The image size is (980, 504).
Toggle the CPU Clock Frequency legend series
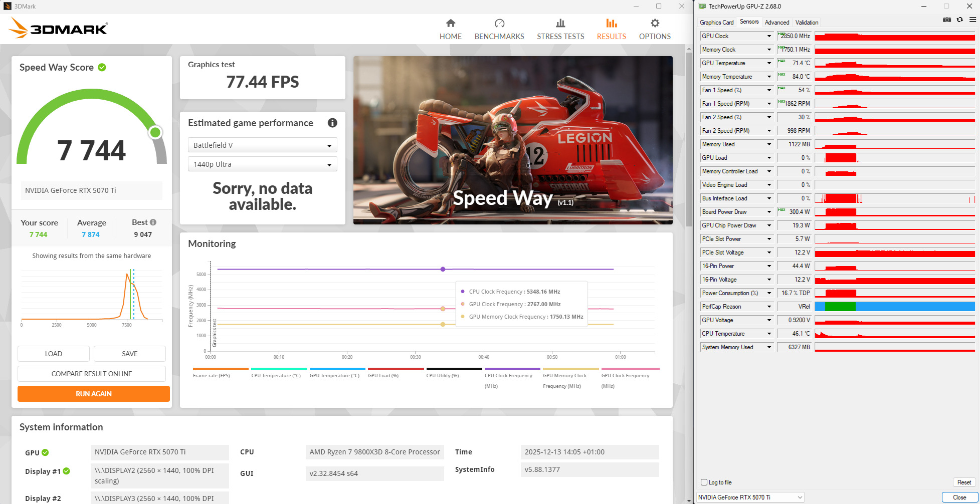click(512, 378)
